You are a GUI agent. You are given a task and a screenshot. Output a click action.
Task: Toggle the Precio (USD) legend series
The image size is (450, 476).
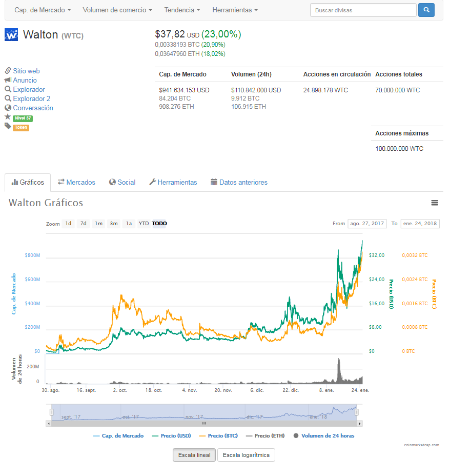(x=171, y=436)
